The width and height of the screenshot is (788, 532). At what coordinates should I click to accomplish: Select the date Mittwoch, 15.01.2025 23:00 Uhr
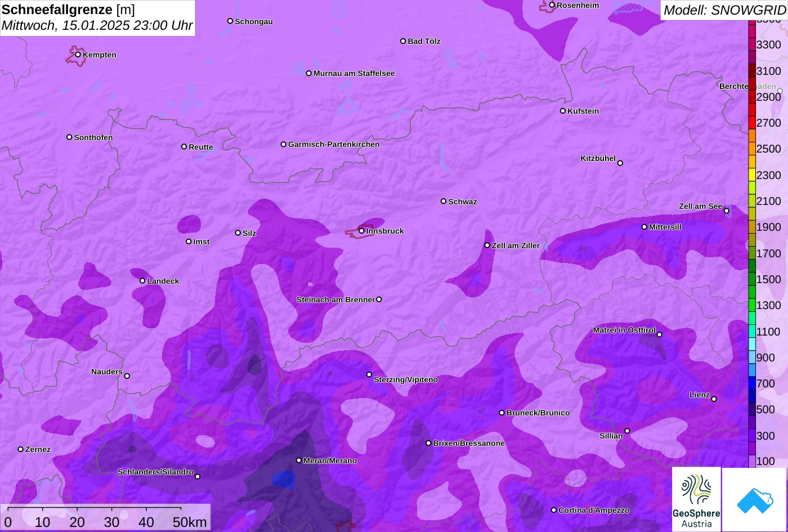[97, 25]
